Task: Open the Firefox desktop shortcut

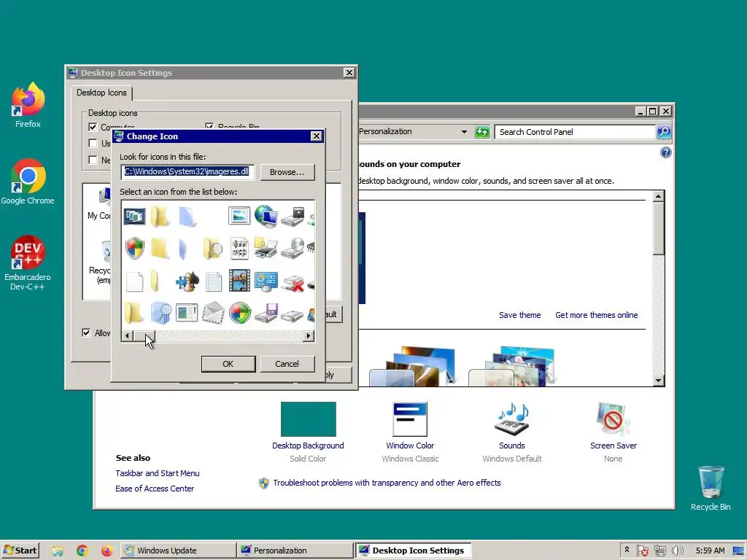Action: (x=28, y=105)
